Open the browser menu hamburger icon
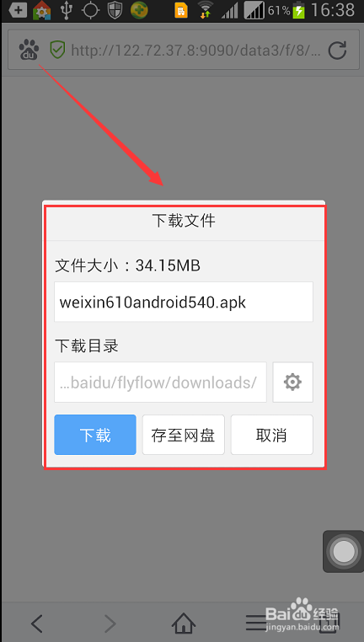The width and height of the screenshot is (364, 642). (256, 623)
